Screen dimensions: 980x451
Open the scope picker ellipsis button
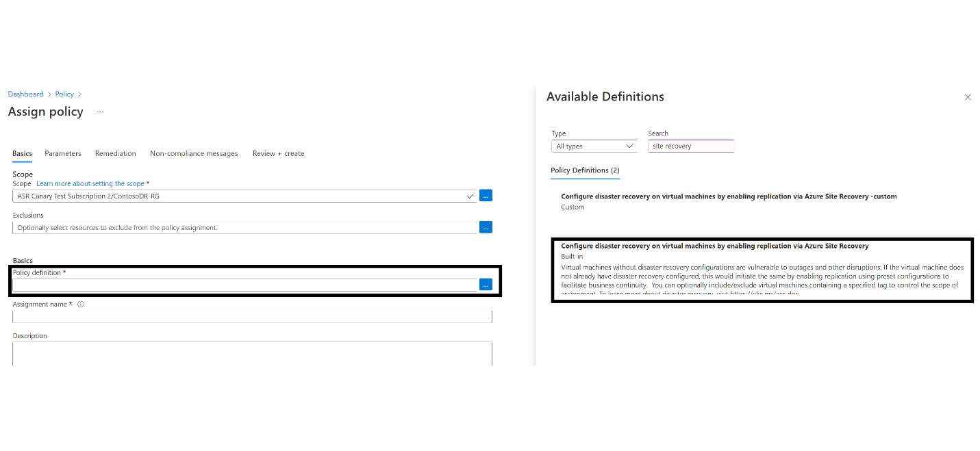coord(486,196)
